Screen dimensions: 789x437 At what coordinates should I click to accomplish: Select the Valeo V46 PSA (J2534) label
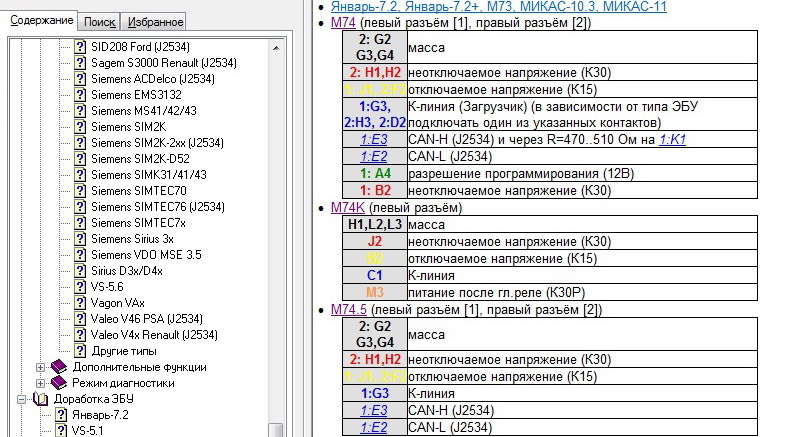(146, 319)
